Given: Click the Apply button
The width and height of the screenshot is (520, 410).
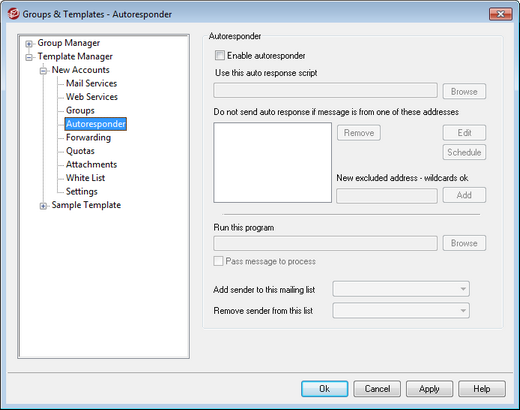Looking at the screenshot, I should [x=429, y=389].
